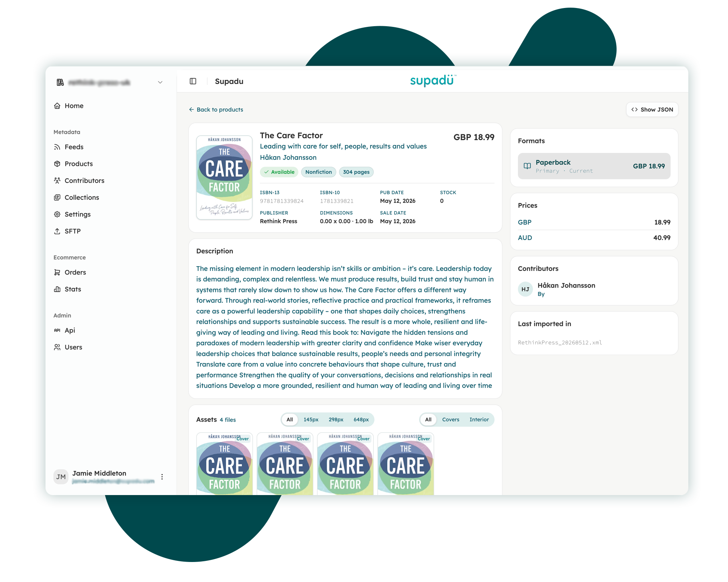Click the supadü logo
This screenshot has height=582, width=728.
point(433,80)
